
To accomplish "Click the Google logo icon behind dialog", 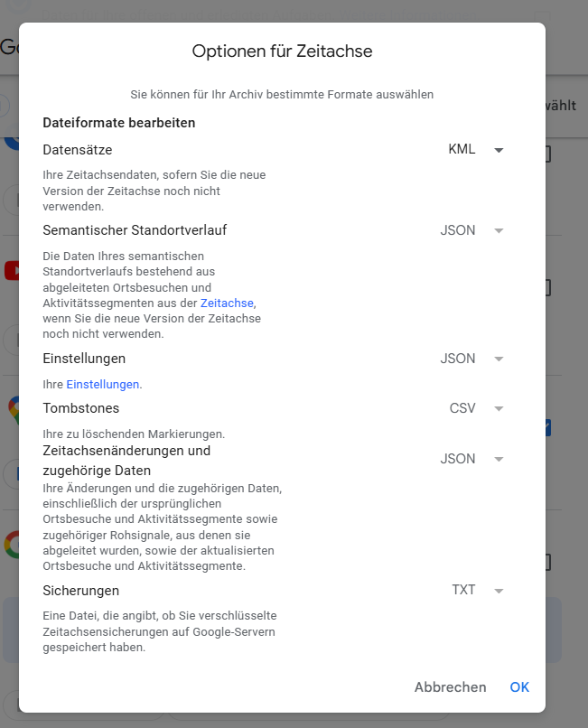I will (13, 545).
